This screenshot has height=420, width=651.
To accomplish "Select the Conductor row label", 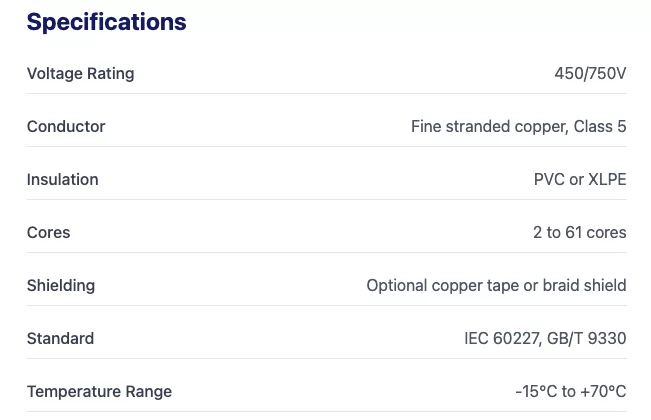I will point(66,126).
